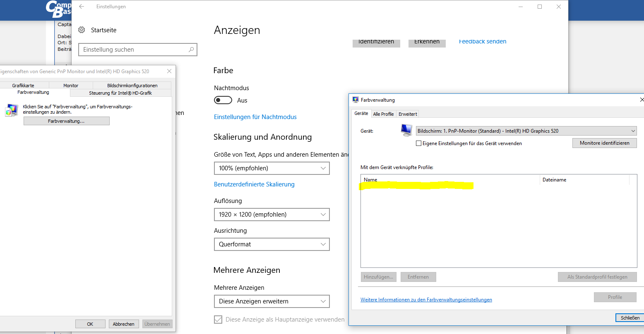This screenshot has height=334, width=644.
Task: Open Benutzerdefinierte Skalierung link
Action: click(254, 184)
